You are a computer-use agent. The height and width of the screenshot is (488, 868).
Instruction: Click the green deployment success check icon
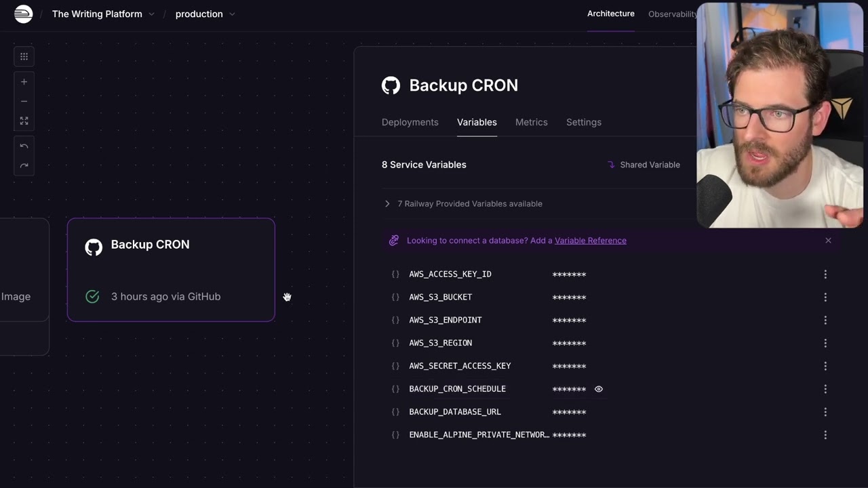pos(92,296)
